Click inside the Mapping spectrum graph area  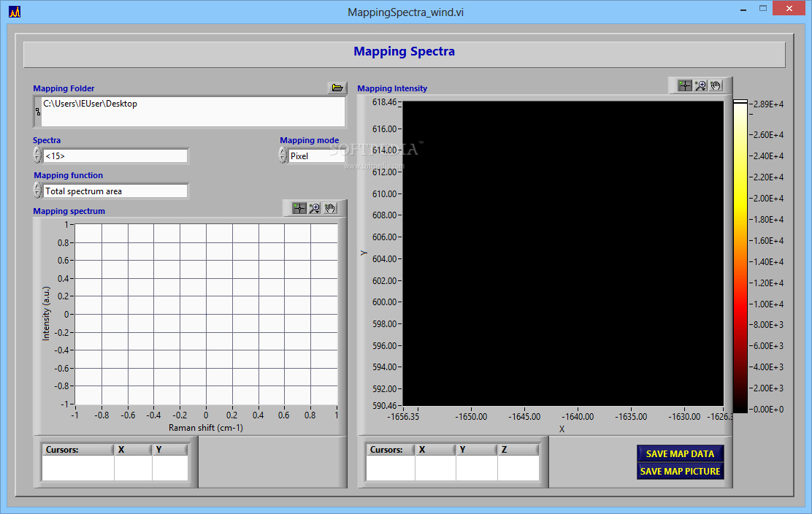[x=206, y=314]
